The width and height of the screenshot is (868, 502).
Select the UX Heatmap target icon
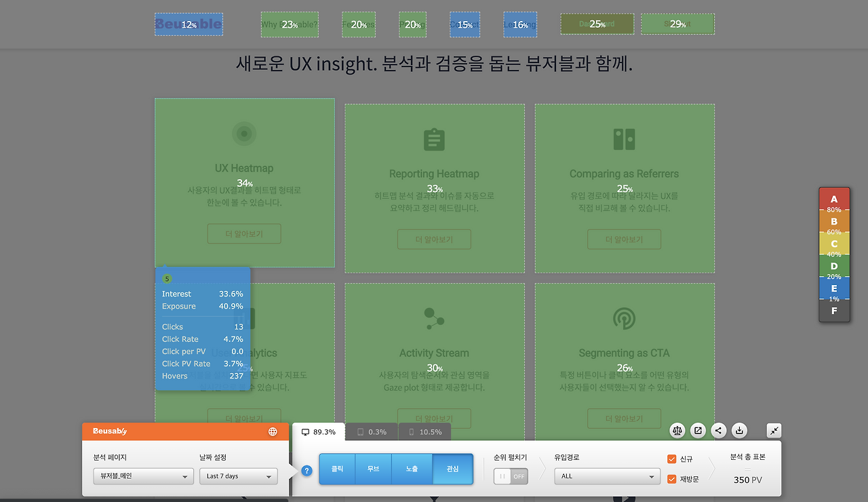[244, 134]
